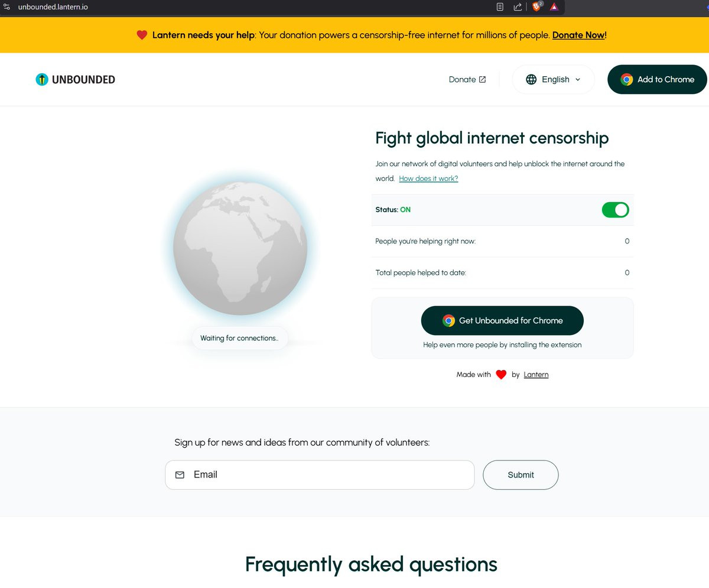View site information icon beside the URL
The width and height of the screenshot is (709, 588).
pyautogui.click(x=7, y=7)
